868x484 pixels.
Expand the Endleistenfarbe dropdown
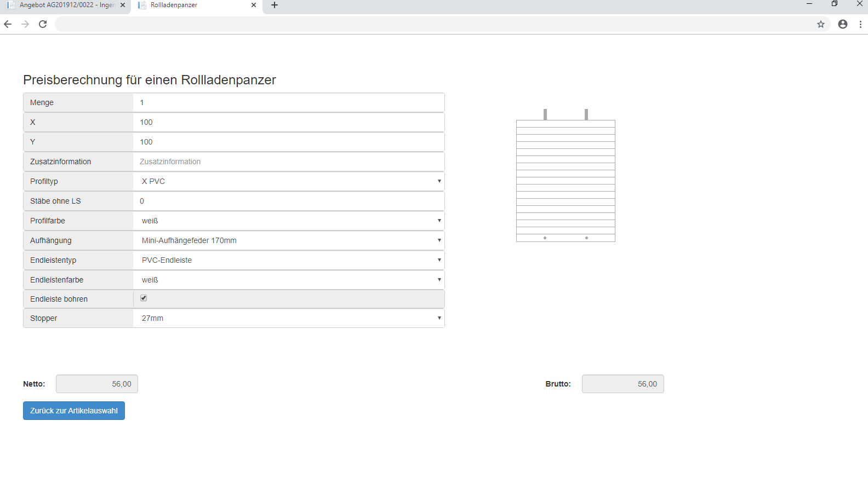click(289, 280)
